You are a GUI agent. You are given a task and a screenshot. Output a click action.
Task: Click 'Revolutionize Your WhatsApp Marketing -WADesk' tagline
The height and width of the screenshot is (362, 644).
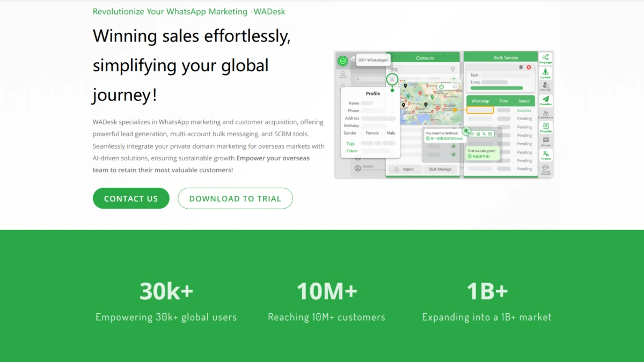point(189,11)
